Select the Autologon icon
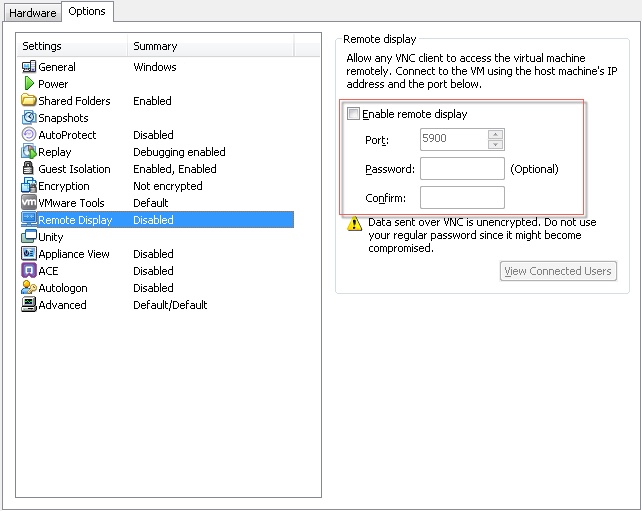The image size is (642, 511). click(28, 288)
